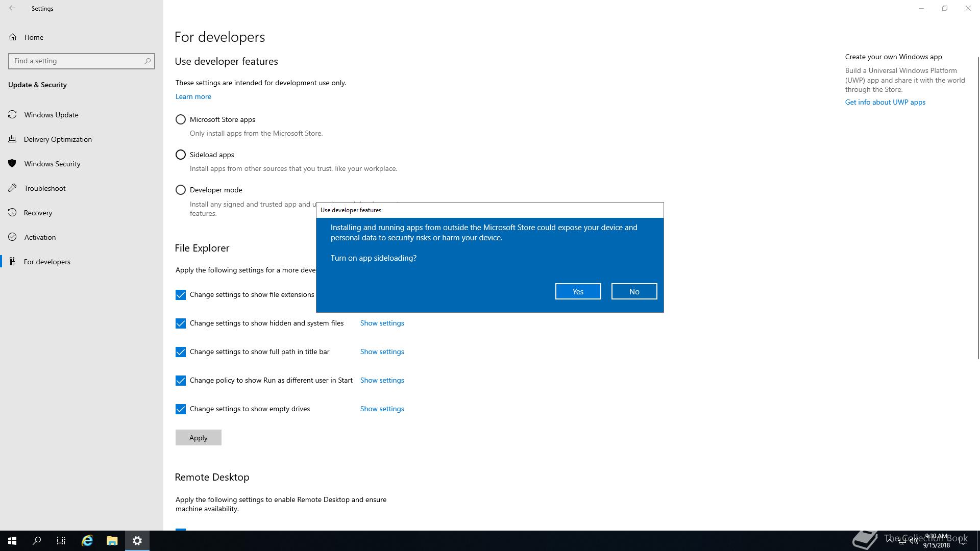Select Microsoft Store apps radio button
980x551 pixels.
[181, 119]
